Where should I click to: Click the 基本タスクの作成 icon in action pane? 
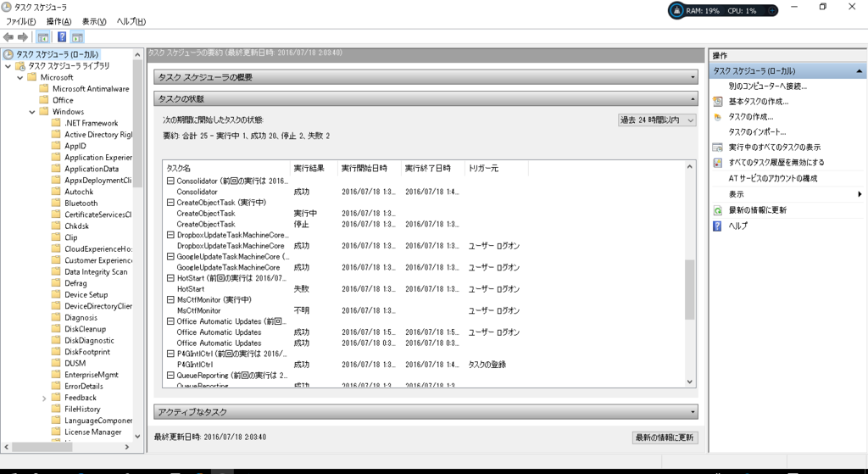[717, 102]
